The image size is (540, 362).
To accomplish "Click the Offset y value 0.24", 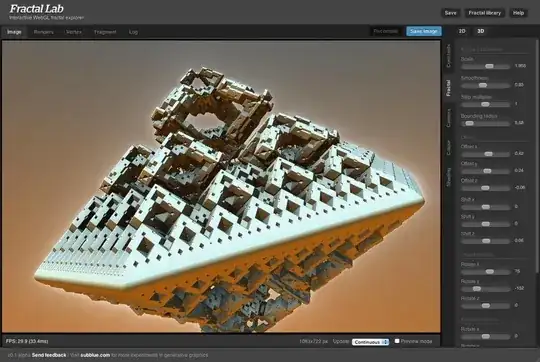I will 519,170.
